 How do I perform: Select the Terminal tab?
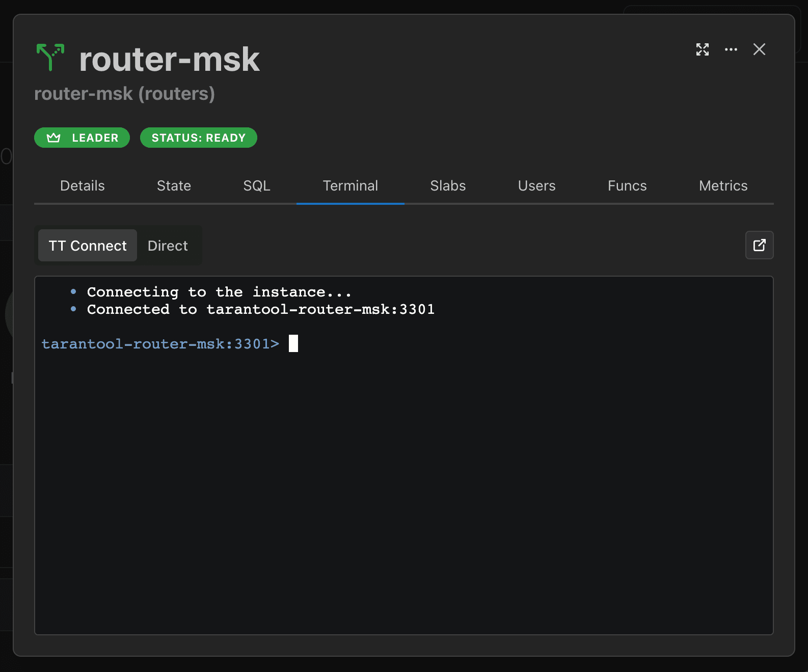[x=351, y=185]
